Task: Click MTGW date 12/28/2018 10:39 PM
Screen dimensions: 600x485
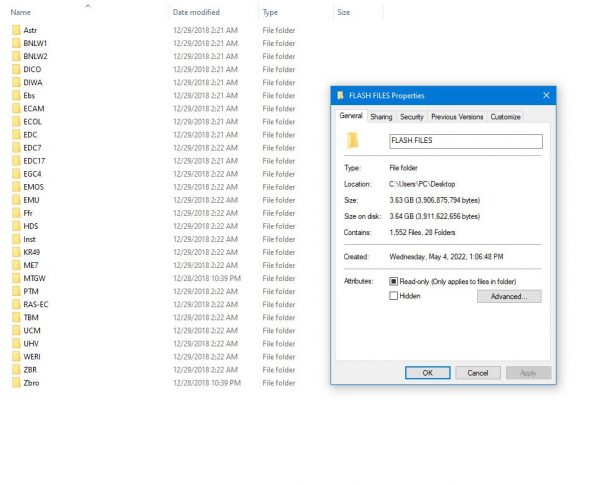Action: (x=207, y=278)
